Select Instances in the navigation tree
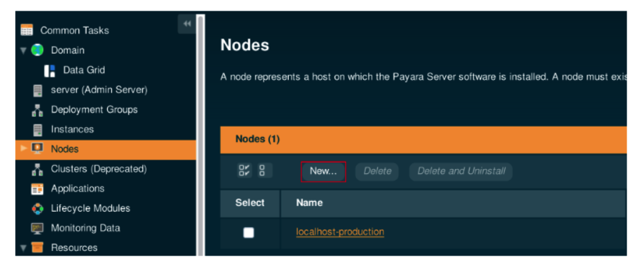 click(72, 129)
